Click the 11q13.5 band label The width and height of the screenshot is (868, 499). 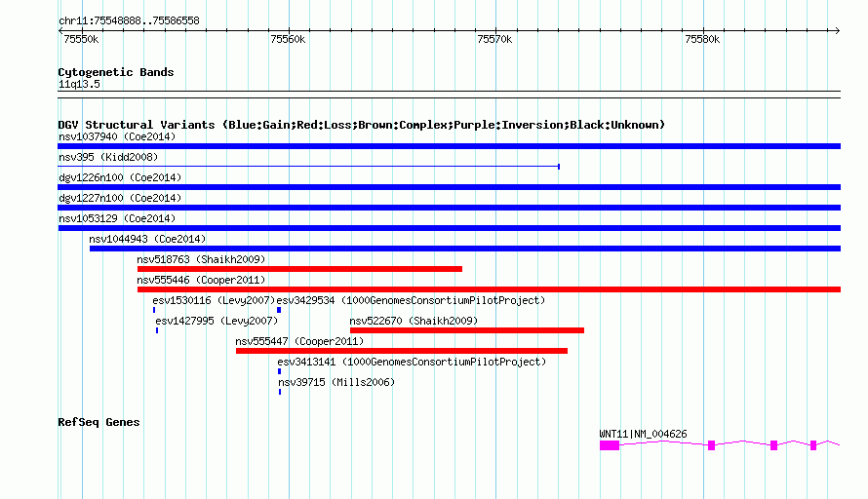coord(79,84)
